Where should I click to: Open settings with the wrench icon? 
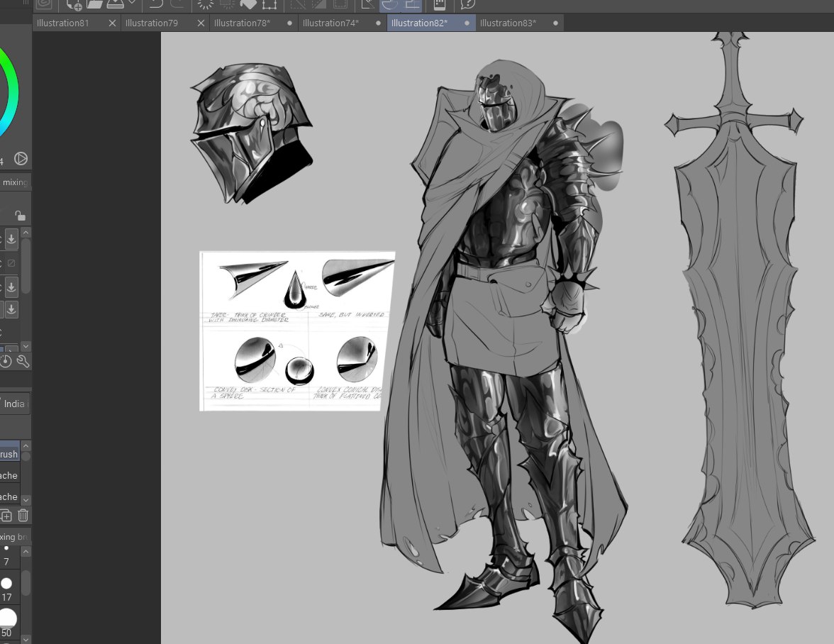[x=23, y=361]
